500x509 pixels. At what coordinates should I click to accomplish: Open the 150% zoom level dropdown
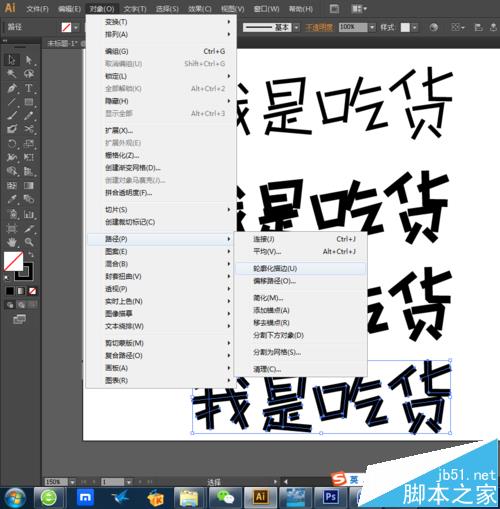(x=72, y=482)
